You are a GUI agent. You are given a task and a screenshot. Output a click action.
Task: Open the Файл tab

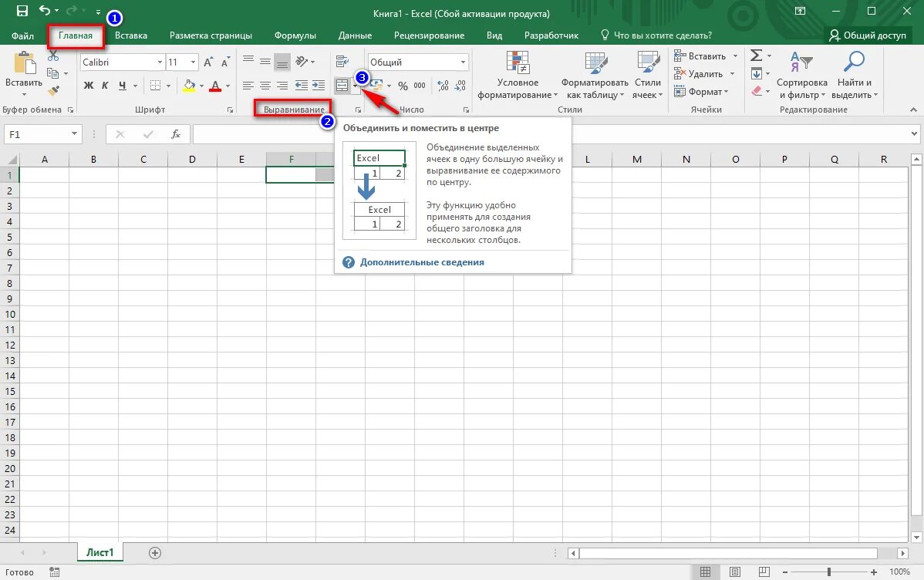click(22, 35)
